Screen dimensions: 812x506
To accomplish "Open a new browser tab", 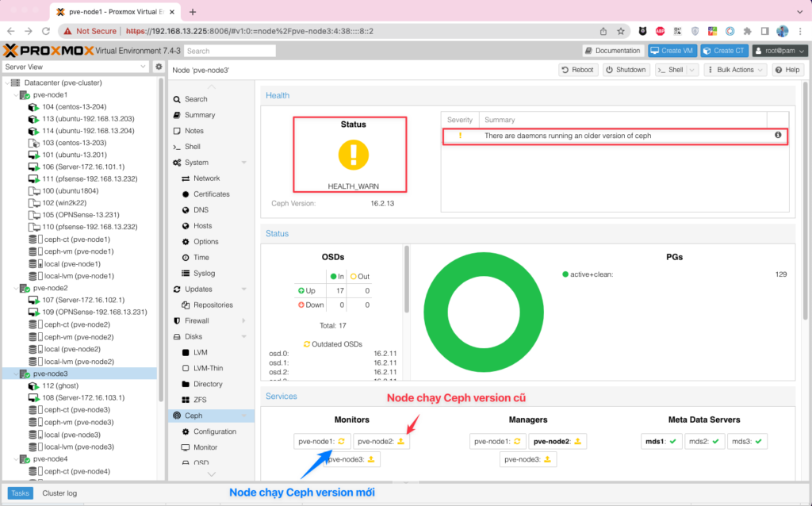I will tap(193, 11).
